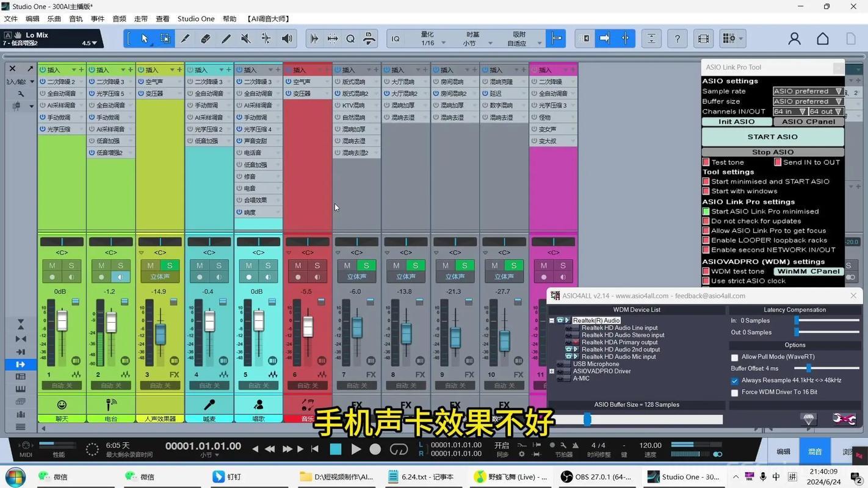Image resolution: width=868 pixels, height=488 pixels.
Task: Click the Init ASIO button
Action: [x=737, y=121]
